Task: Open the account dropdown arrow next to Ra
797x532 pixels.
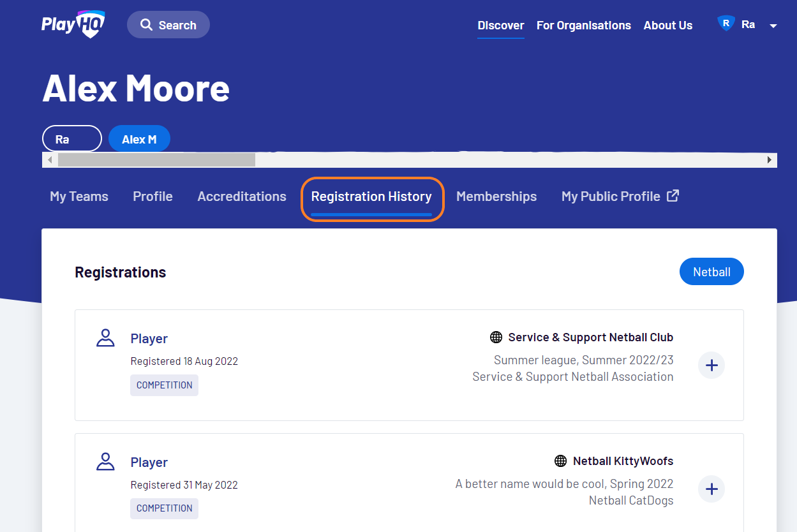Action: pos(773,27)
